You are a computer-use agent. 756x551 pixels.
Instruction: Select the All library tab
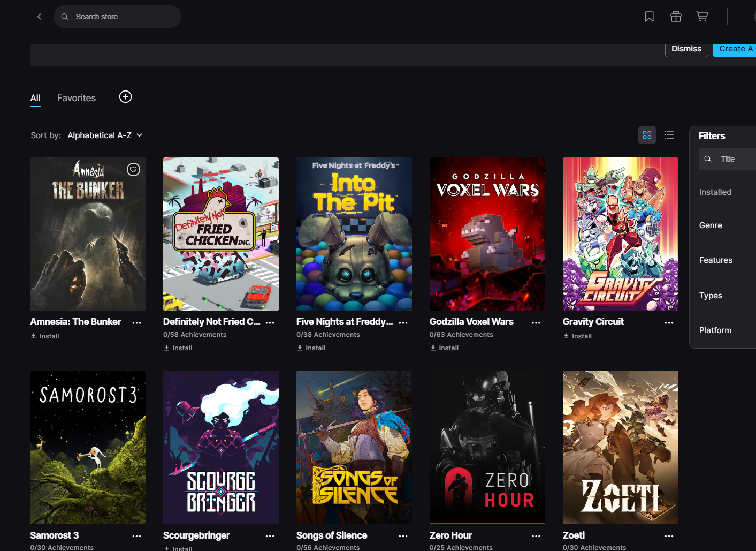35,98
